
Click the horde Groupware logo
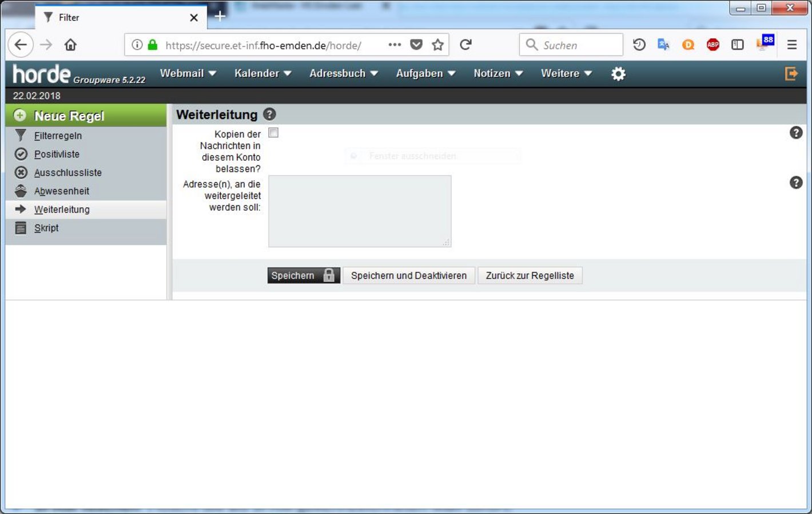point(79,74)
